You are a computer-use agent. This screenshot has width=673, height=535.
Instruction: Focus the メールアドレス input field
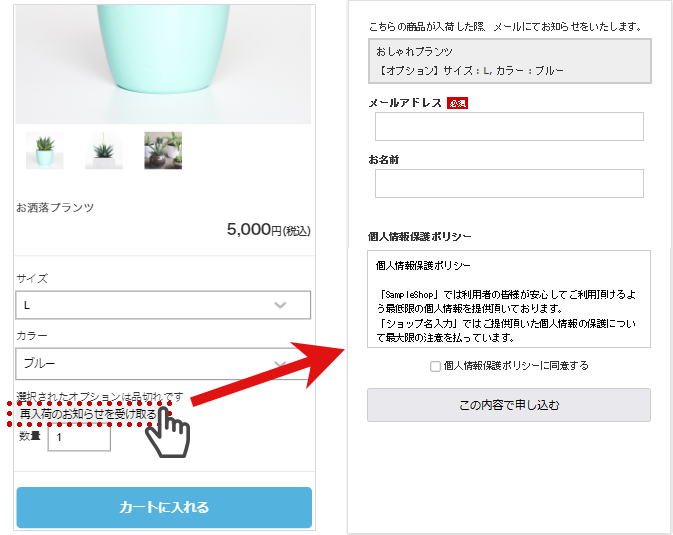(x=509, y=126)
